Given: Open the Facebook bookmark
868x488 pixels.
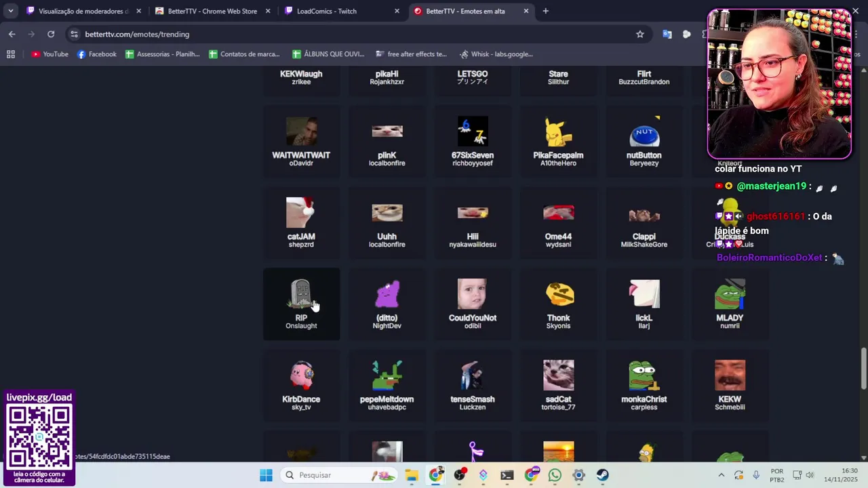Looking at the screenshot, I should tap(96, 54).
